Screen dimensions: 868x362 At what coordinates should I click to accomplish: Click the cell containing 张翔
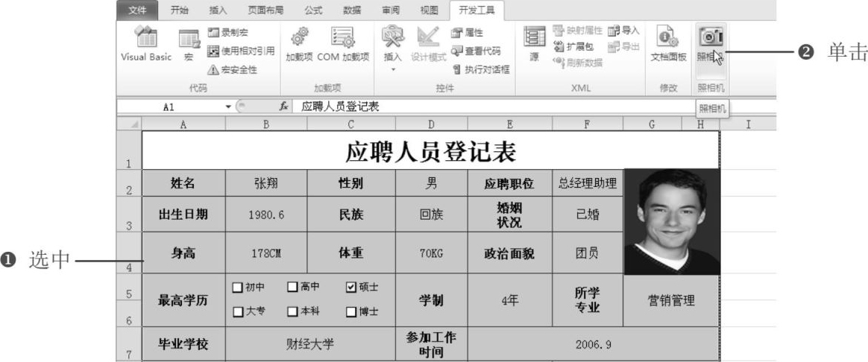(266, 183)
